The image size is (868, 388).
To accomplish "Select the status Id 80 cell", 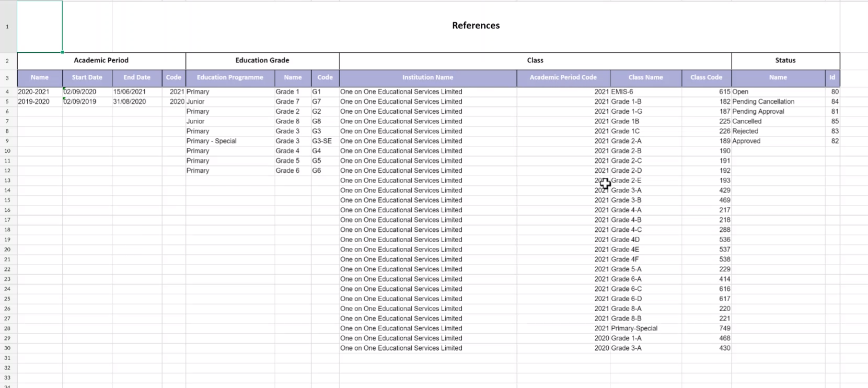I will (x=832, y=92).
